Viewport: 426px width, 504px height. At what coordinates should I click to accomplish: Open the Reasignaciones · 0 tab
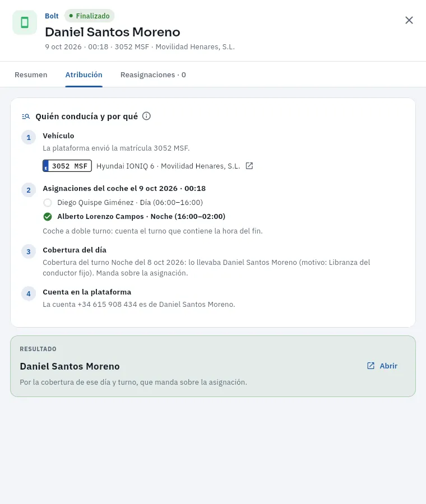coord(153,75)
